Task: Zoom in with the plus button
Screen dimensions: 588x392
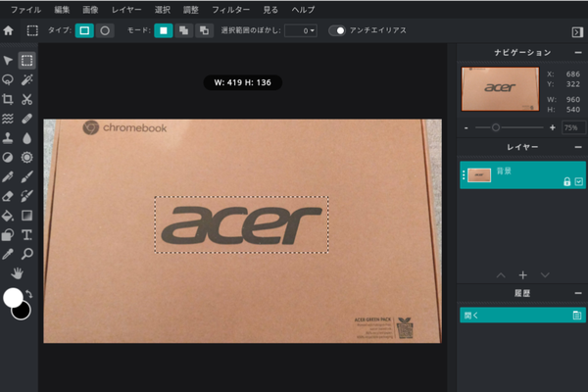Action: point(553,128)
